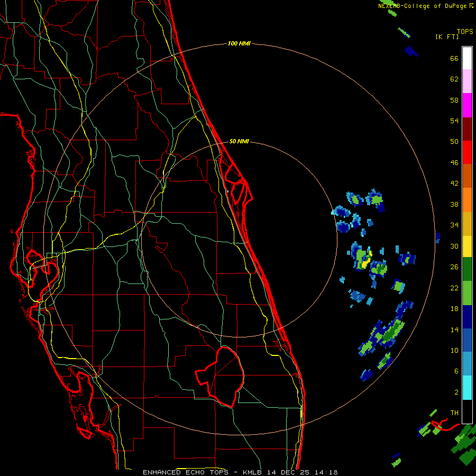Click the "TOPS" legend title
This screenshot has height=476, width=476.
point(465,31)
